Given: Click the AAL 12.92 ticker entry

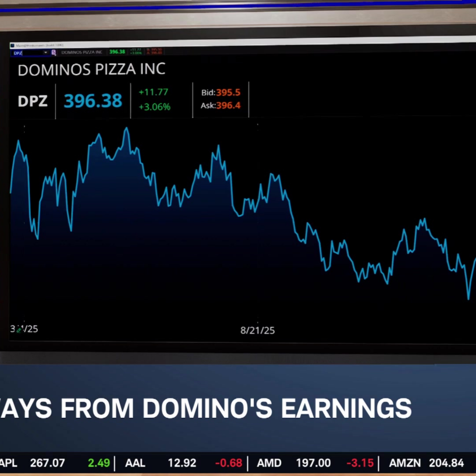Looking at the screenshot, I should pyautogui.click(x=183, y=463).
